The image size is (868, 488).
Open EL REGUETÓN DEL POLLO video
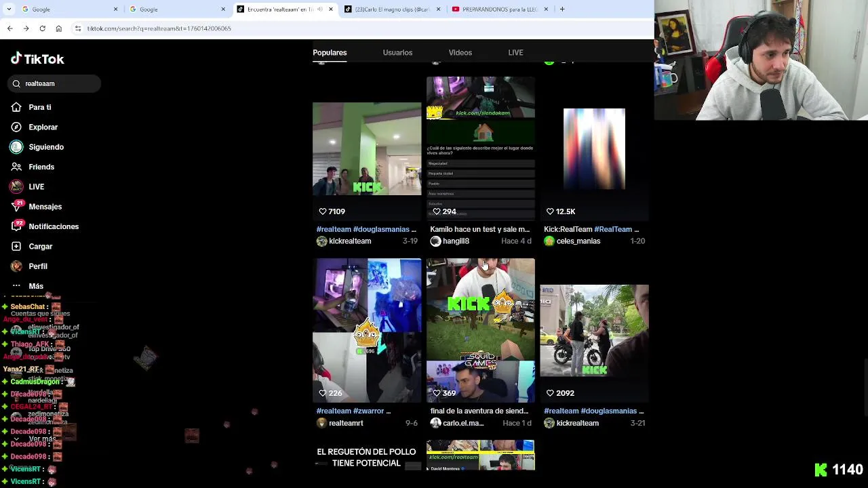pyautogui.click(x=367, y=457)
